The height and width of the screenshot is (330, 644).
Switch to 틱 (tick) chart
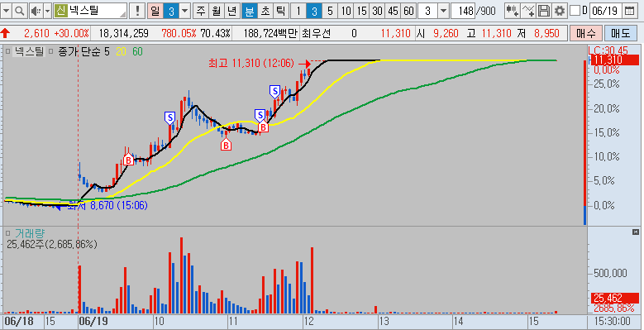coord(281,11)
